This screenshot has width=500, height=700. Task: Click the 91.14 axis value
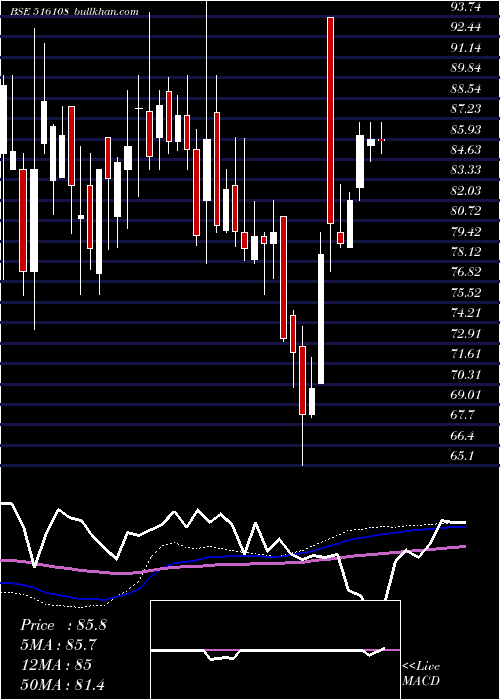coord(466,47)
